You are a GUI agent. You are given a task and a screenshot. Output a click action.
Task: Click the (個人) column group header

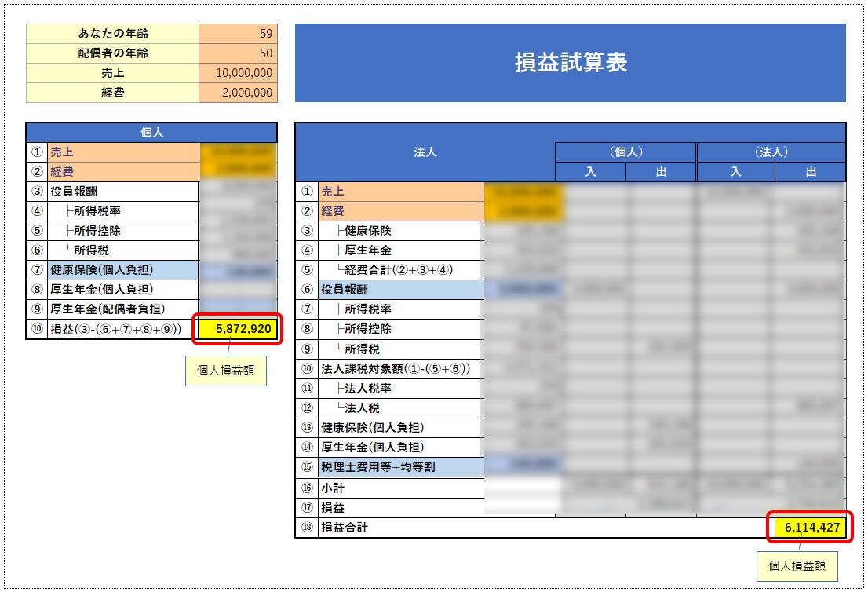(x=625, y=152)
